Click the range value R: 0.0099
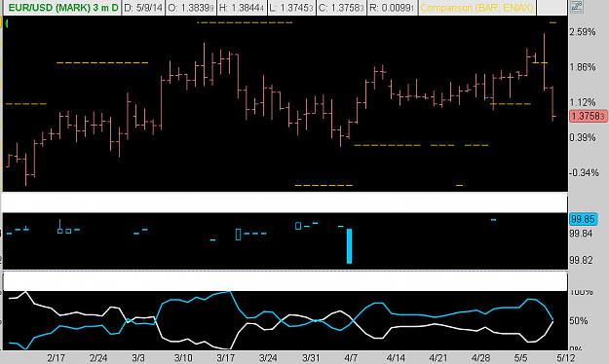 392,8
